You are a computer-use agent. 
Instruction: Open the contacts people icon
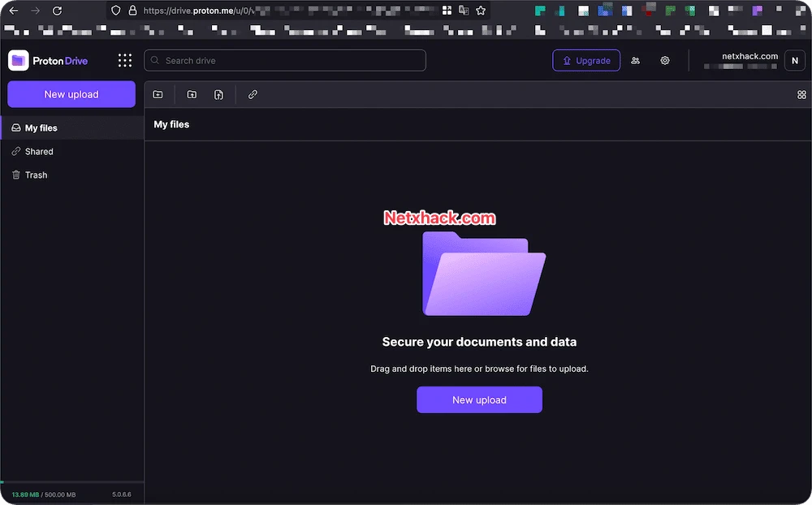636,61
